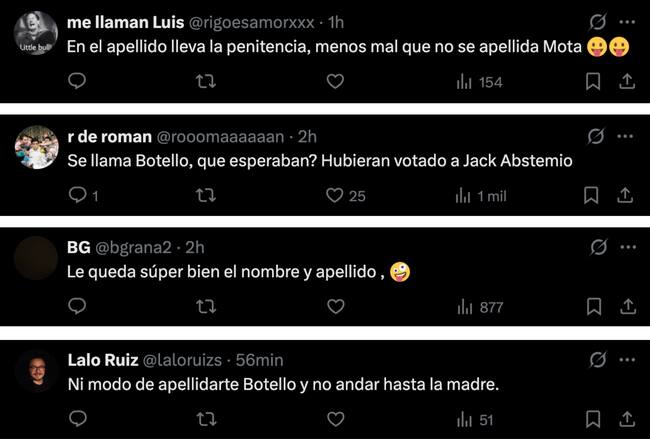Open more options on Luis's tweet
650x439 pixels.
tap(627, 21)
